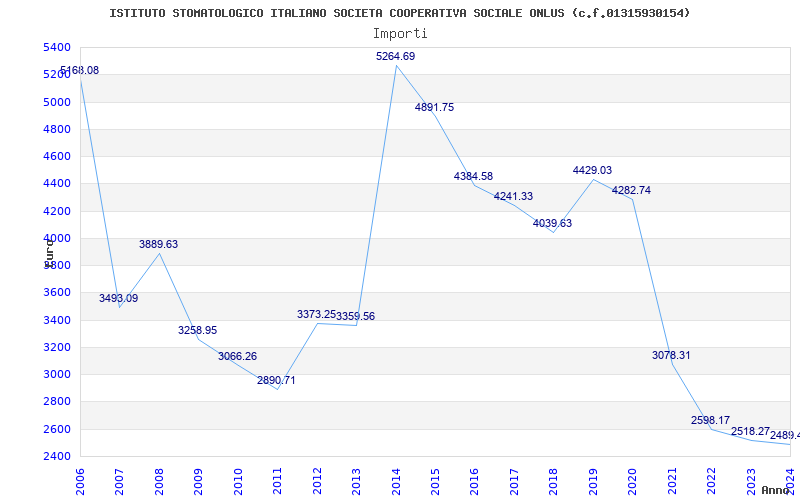The width and height of the screenshot is (800, 500).
Task: Select the 4800 y-axis label
Action: coord(57,129)
